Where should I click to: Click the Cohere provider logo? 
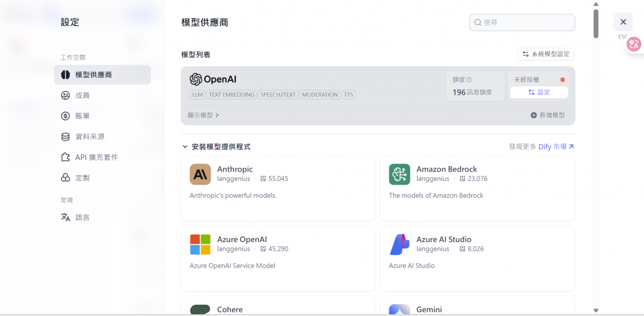(x=200, y=310)
